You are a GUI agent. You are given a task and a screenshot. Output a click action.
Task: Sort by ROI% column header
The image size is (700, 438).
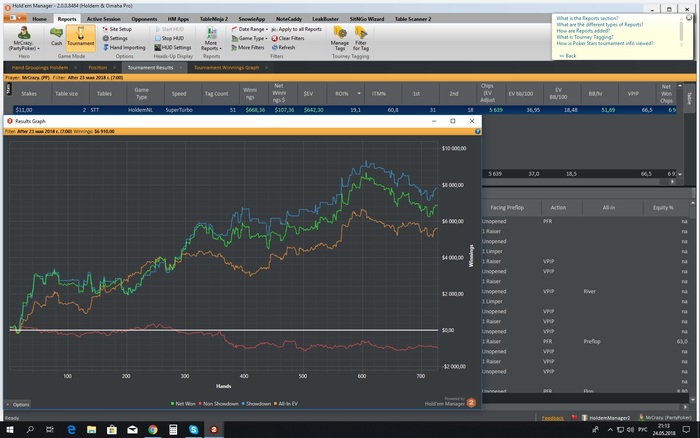pos(342,94)
